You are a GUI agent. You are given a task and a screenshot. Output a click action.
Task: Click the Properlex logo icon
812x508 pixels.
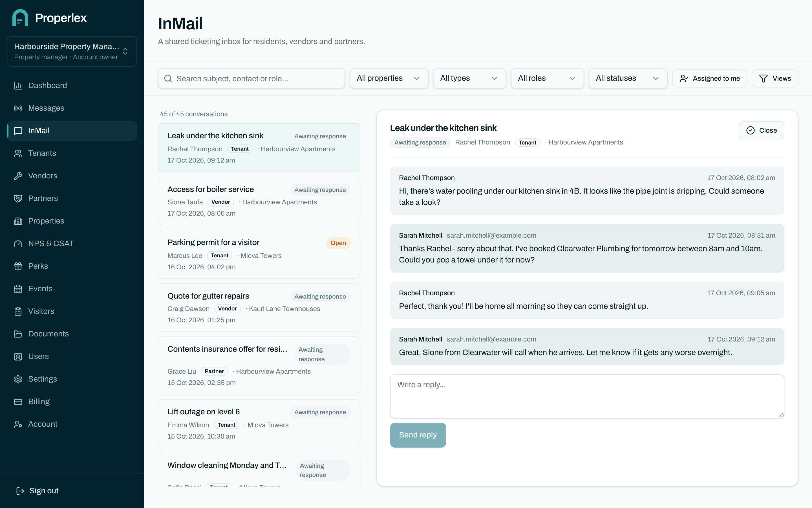[x=20, y=17]
